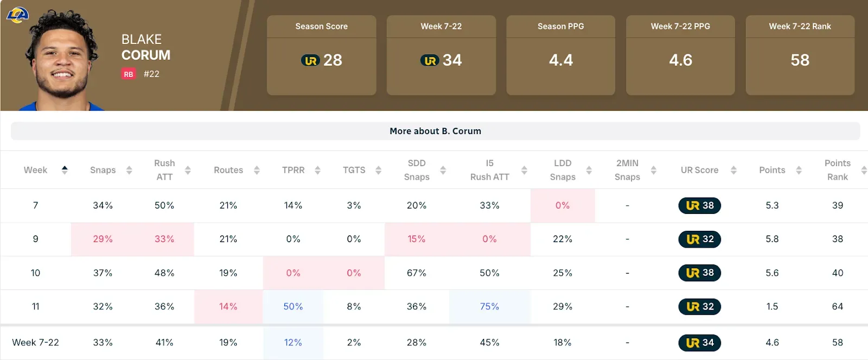The width and height of the screenshot is (868, 360).
Task: Click the Week 7-22 summary row label
Action: pos(35,343)
